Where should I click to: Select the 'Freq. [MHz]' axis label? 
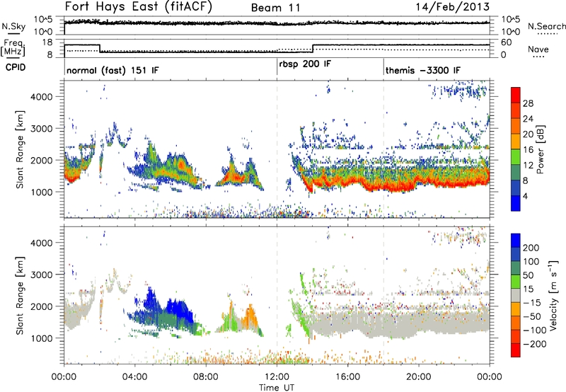[x=13, y=47]
